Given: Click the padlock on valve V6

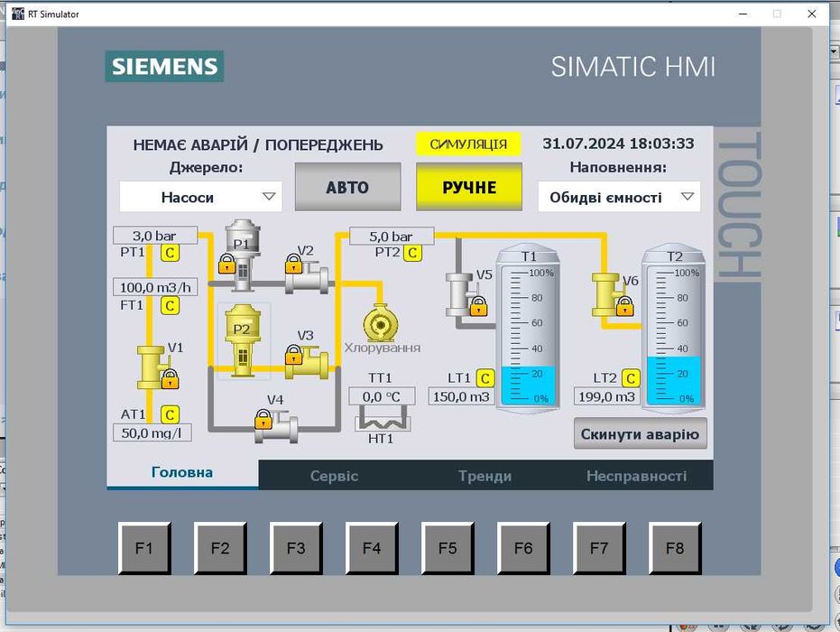Looking at the screenshot, I should (624, 306).
